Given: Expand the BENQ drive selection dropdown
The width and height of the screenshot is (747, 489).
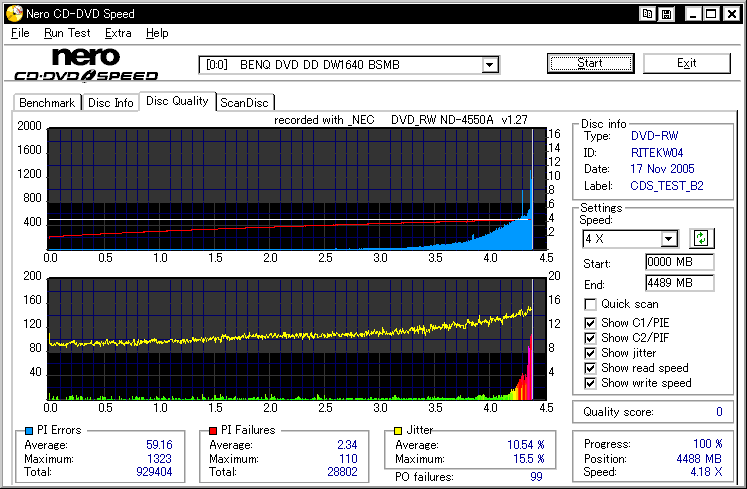Looking at the screenshot, I should (490, 65).
